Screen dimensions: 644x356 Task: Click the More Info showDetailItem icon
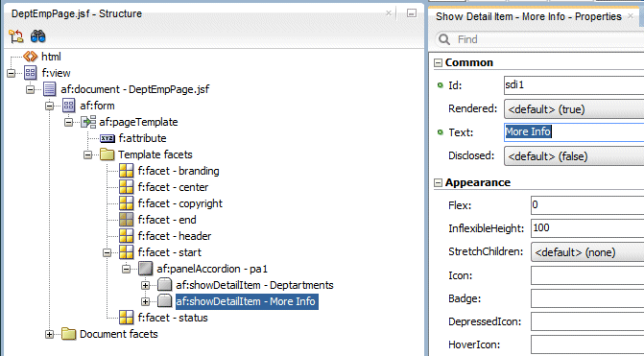[x=165, y=301]
